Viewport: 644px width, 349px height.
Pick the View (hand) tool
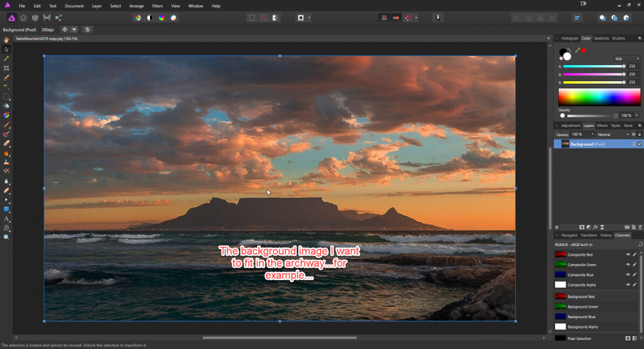6,40
